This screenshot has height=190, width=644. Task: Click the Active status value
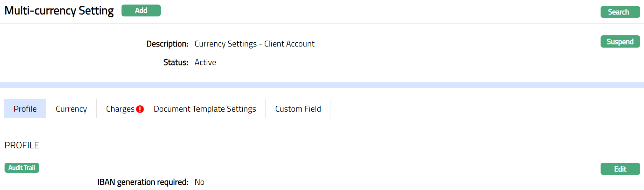(x=205, y=62)
